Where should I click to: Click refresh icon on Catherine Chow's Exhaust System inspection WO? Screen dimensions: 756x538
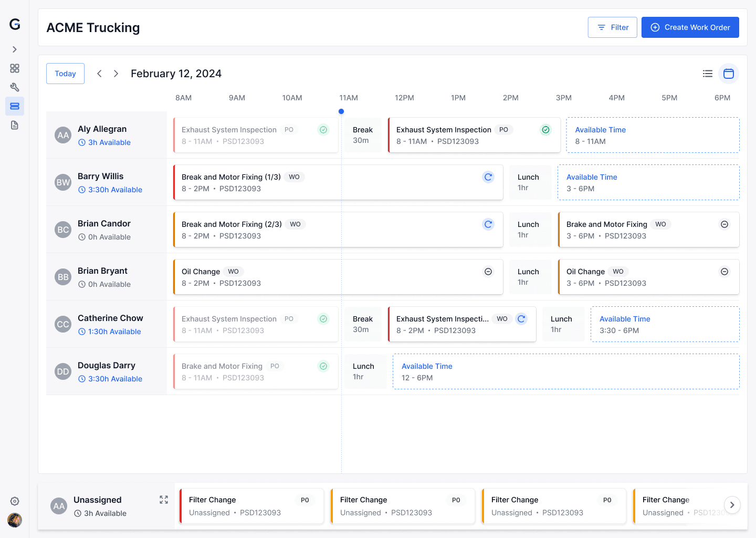521,319
